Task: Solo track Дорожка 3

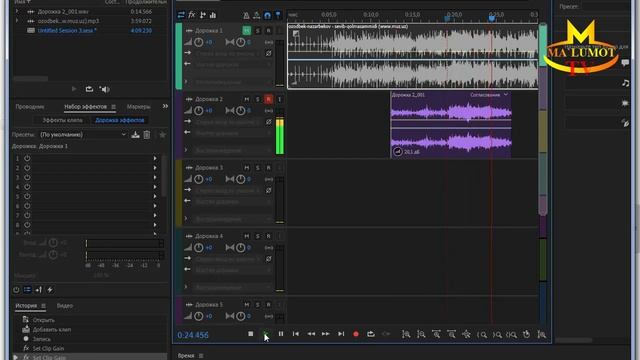Action: [258, 168]
